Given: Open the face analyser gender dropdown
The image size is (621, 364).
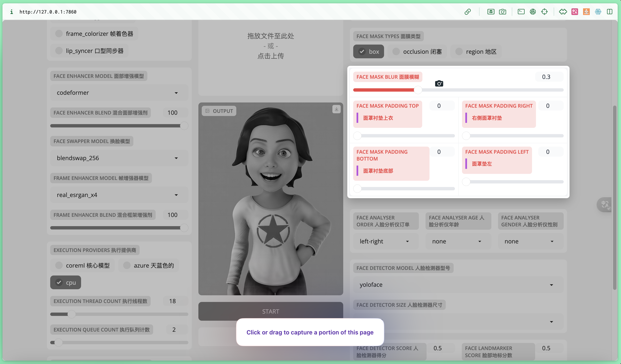Looking at the screenshot, I should (531, 241).
